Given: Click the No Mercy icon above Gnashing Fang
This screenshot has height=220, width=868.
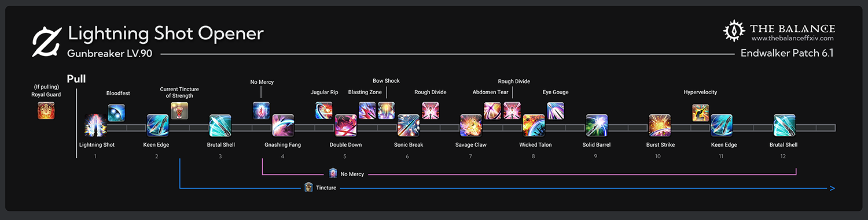Looking at the screenshot, I should pos(261,110).
